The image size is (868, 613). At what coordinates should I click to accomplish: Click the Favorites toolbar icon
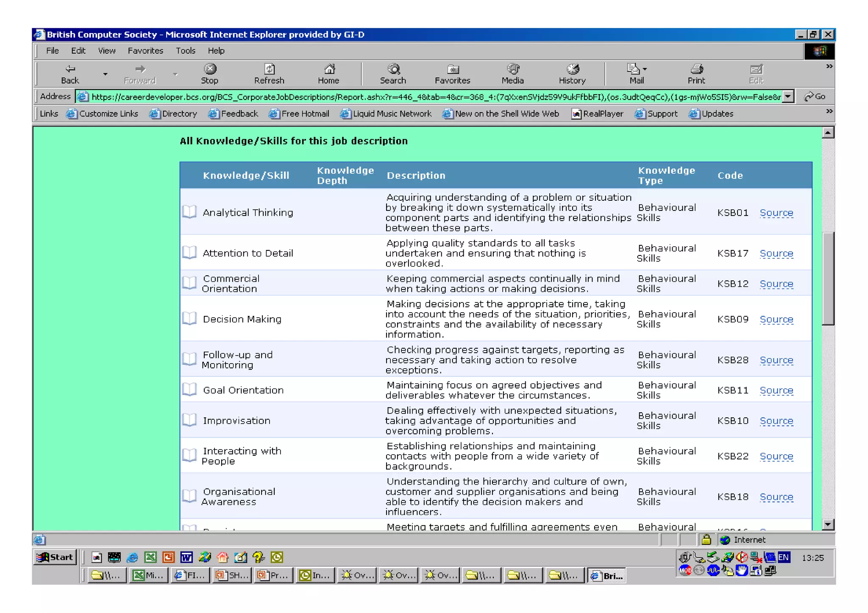coord(452,69)
